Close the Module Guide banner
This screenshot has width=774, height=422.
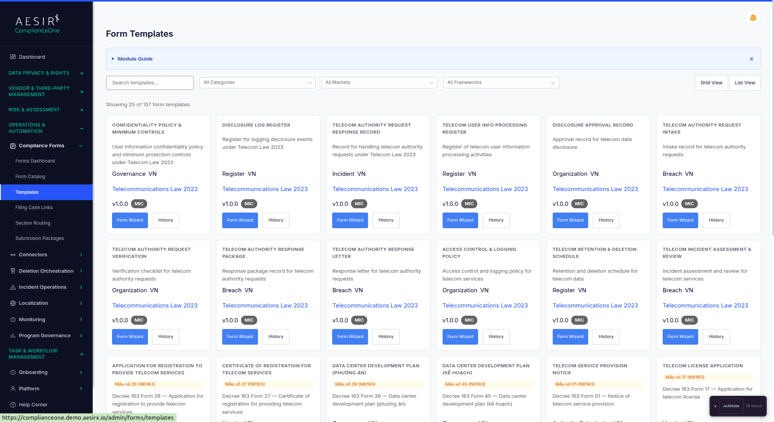pos(751,59)
